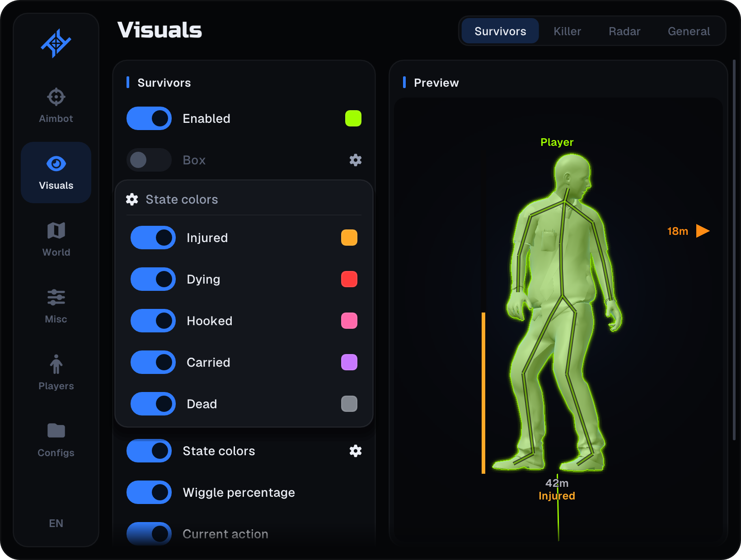The width and height of the screenshot is (741, 560).
Task: Open the General tab
Action: (689, 31)
